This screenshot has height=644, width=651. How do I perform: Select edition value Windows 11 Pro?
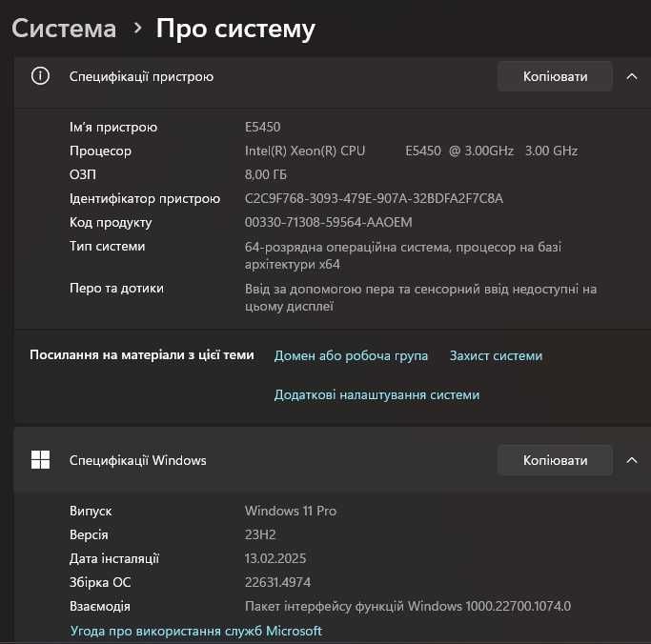pos(291,511)
